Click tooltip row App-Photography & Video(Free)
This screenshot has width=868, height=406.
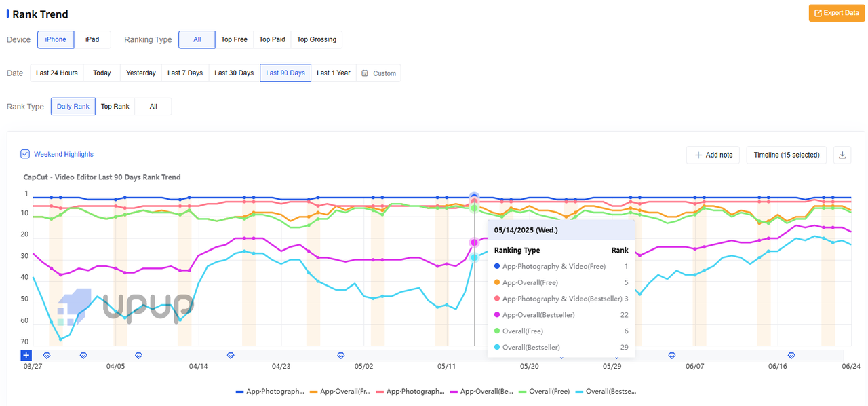click(561, 266)
